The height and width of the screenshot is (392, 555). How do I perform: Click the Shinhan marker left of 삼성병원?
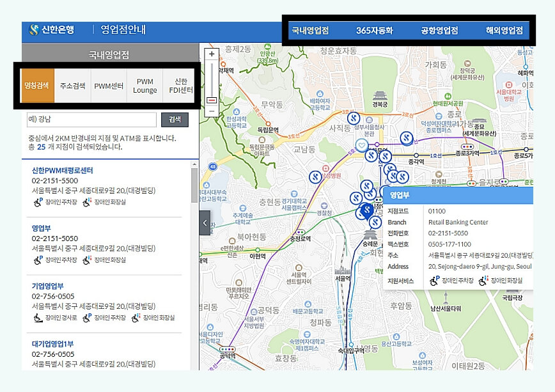tap(315, 176)
